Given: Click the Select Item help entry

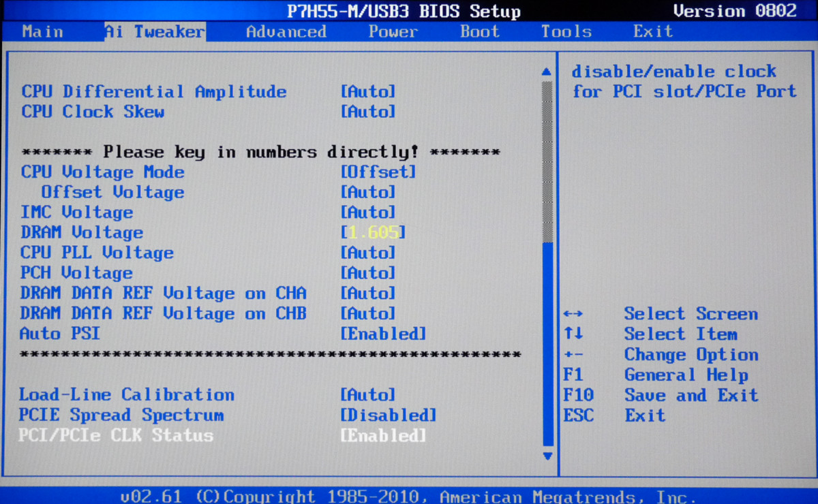Looking at the screenshot, I should click(x=681, y=334).
